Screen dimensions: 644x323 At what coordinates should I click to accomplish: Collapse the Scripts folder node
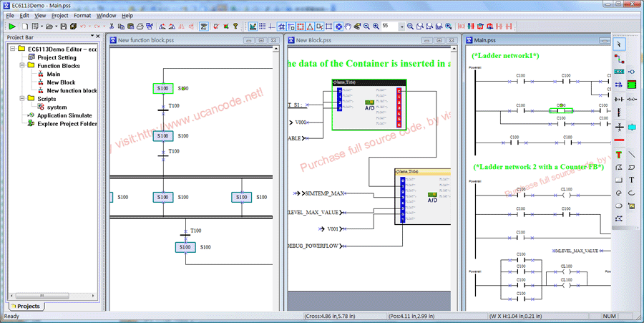pyautogui.click(x=21, y=99)
